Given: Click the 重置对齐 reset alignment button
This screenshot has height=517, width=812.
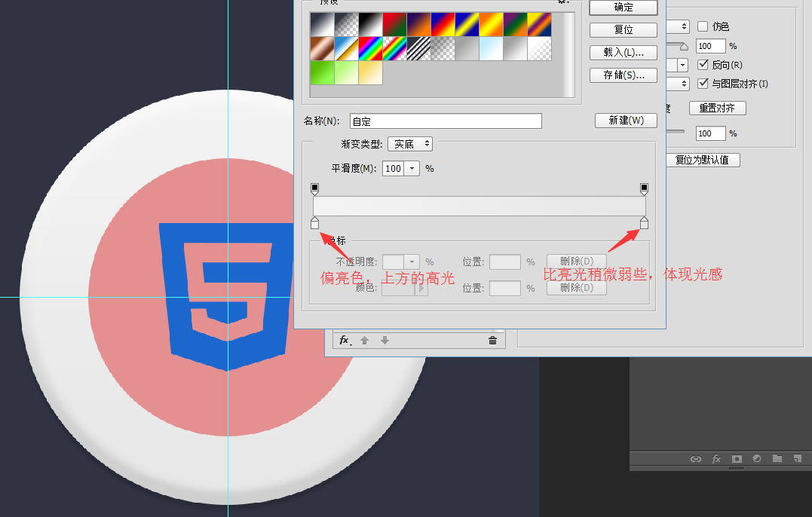Looking at the screenshot, I should coord(717,109).
